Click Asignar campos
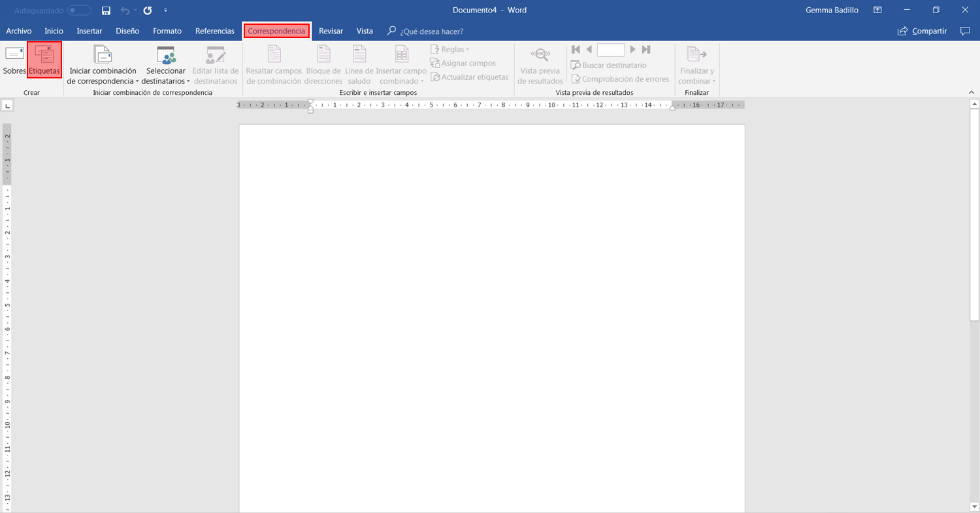This screenshot has height=513, width=980. [x=463, y=63]
